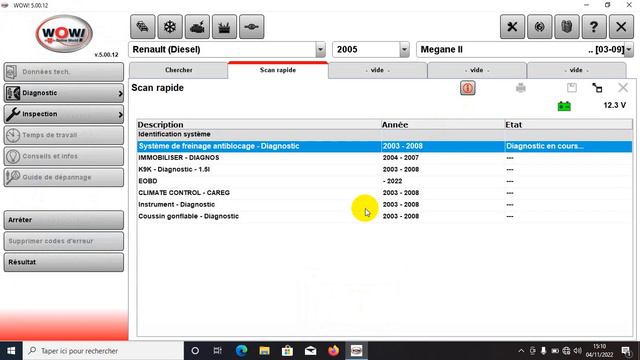Click the Arrêter button
The height and width of the screenshot is (360, 640).
click(64, 220)
